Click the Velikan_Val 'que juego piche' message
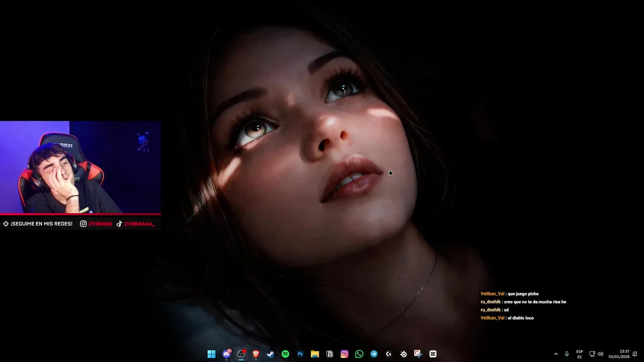 click(x=509, y=294)
